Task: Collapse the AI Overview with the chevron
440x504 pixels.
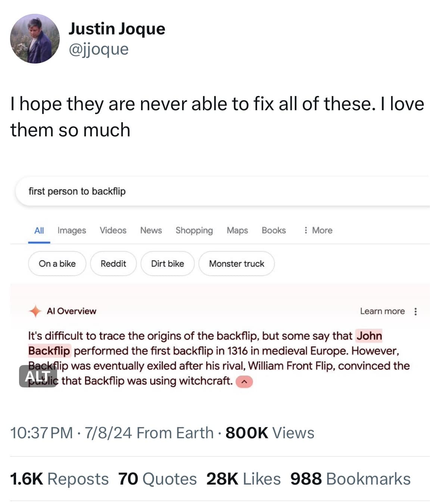Action: click(244, 382)
